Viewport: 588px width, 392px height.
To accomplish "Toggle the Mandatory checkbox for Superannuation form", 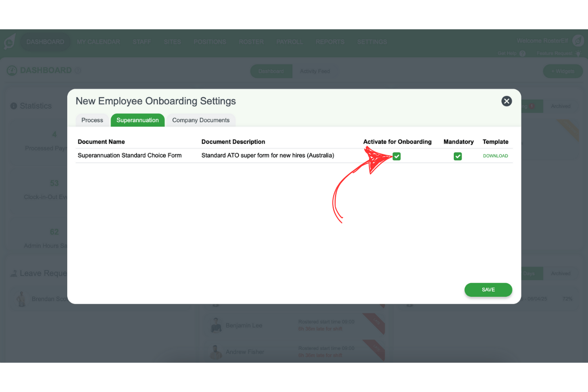I will click(458, 156).
